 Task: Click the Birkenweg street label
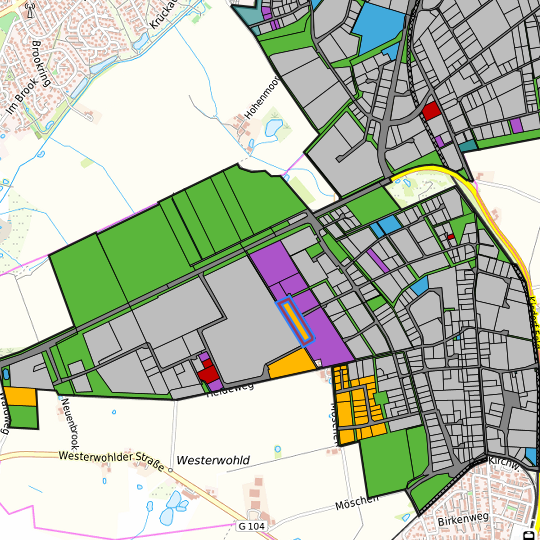coord(463,519)
